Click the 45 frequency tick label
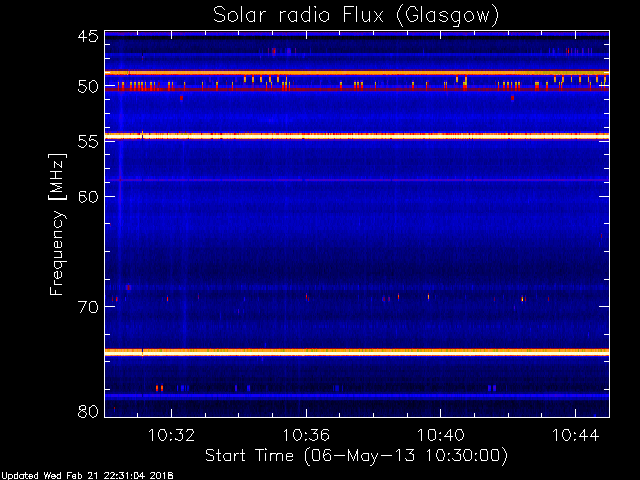This screenshot has height=480, width=640. [88, 36]
